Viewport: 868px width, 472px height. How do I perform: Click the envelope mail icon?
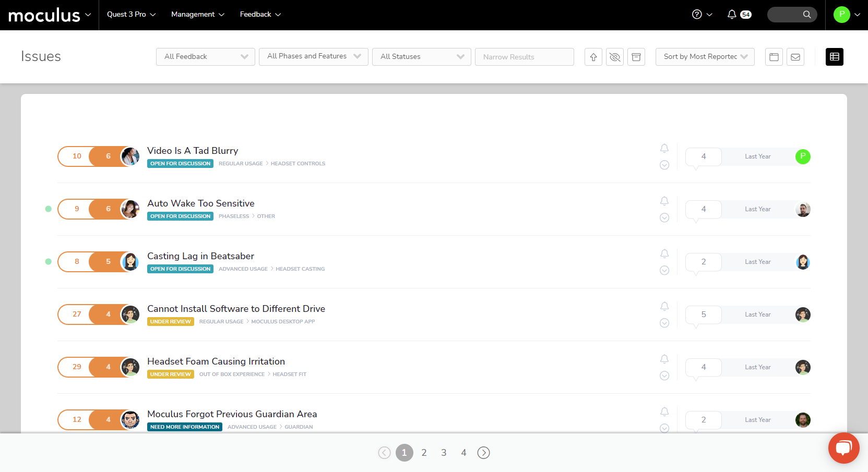pos(795,57)
